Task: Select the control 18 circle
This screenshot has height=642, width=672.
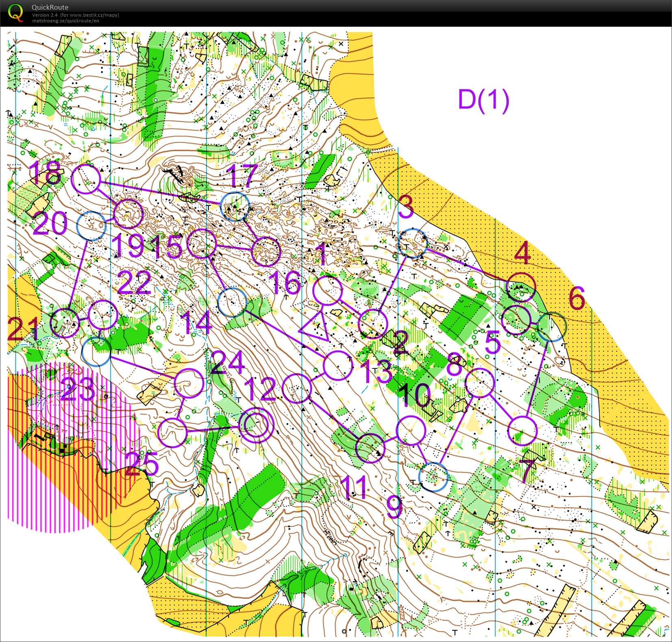Action: point(86,178)
